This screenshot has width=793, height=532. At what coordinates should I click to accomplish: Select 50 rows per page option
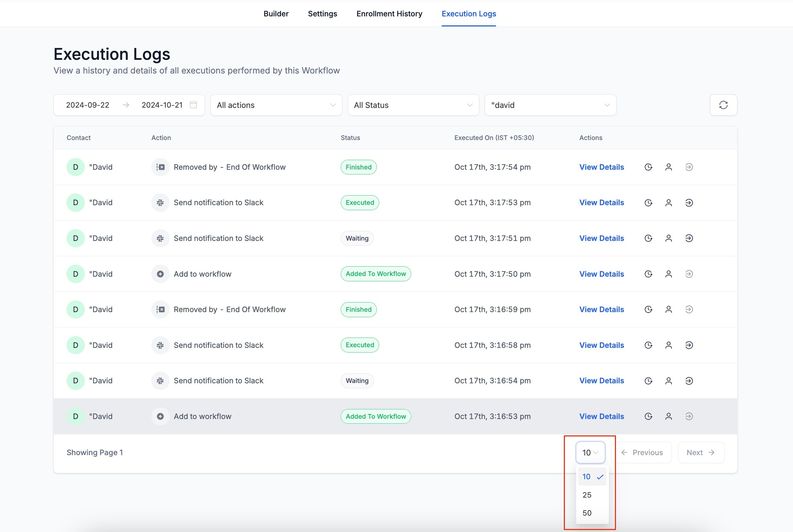pyautogui.click(x=587, y=513)
